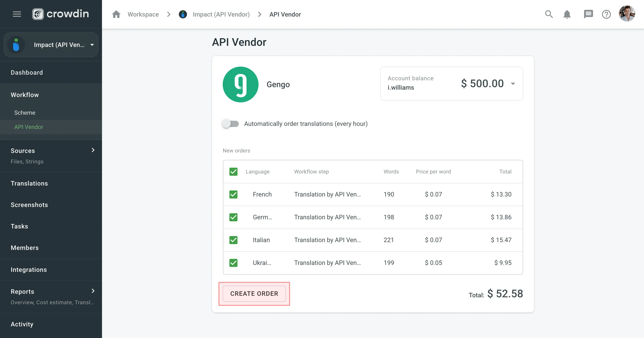Image resolution: width=644 pixels, height=338 pixels.
Task: Uncheck the French order checkbox
Action: tap(233, 194)
